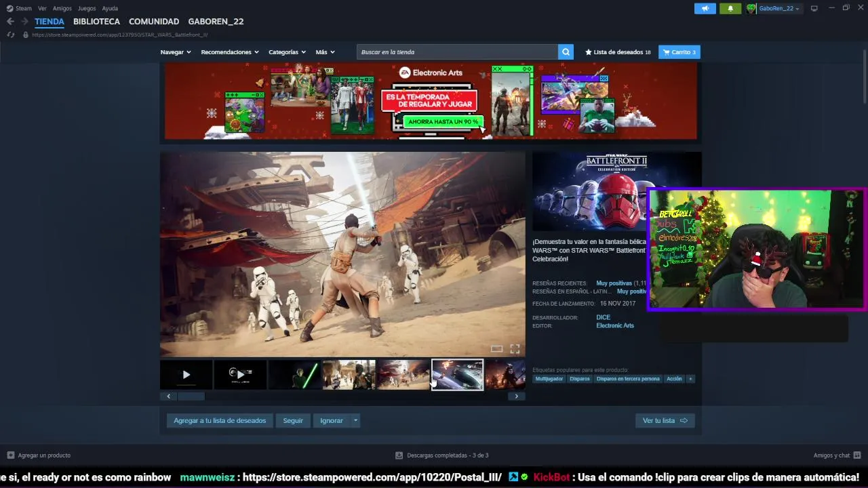This screenshot has height=488, width=868.
Task: Open the Juegos menu
Action: tap(87, 8)
